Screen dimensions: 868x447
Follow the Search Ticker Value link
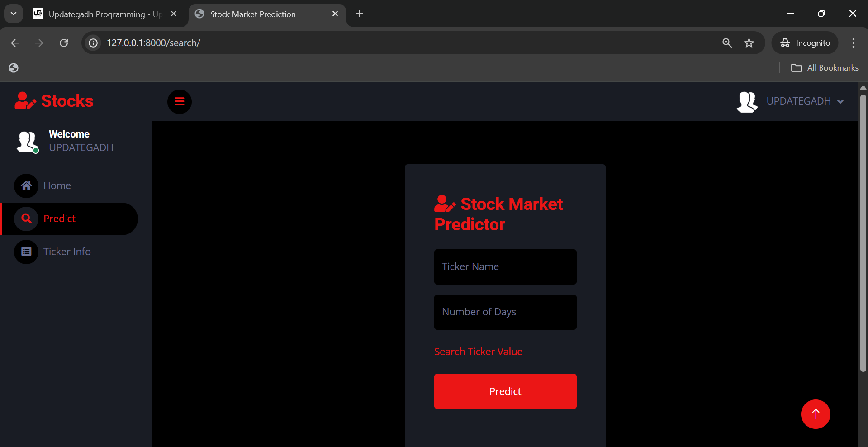[x=478, y=352]
